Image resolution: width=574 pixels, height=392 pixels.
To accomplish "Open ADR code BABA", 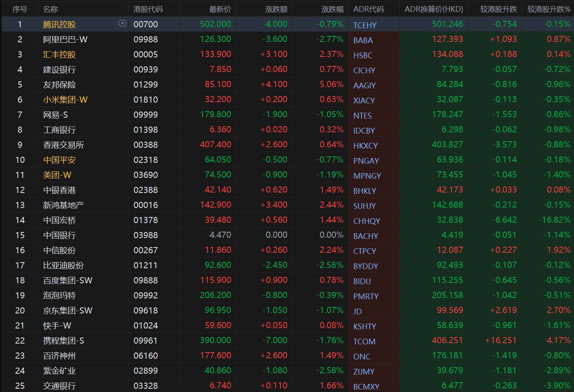I will (363, 40).
